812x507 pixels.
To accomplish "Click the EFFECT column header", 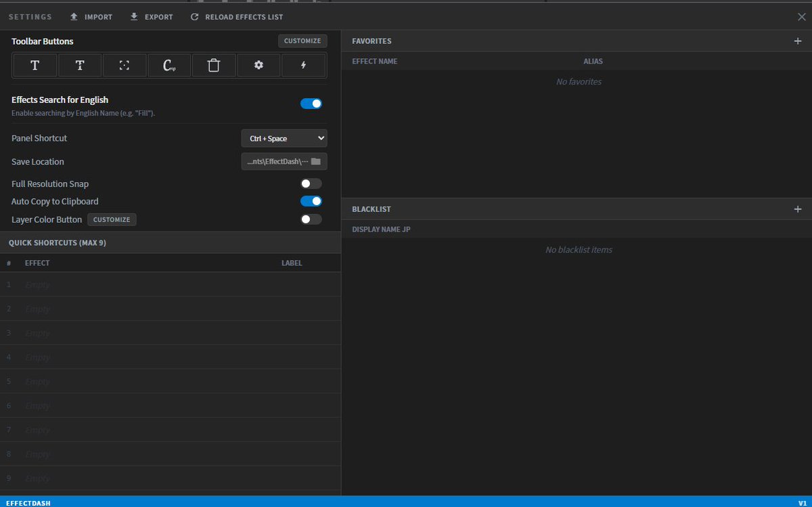I will [x=37, y=263].
